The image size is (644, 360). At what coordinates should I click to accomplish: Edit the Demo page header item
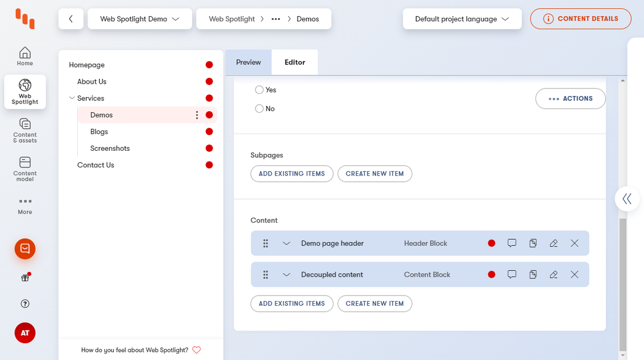coord(553,243)
